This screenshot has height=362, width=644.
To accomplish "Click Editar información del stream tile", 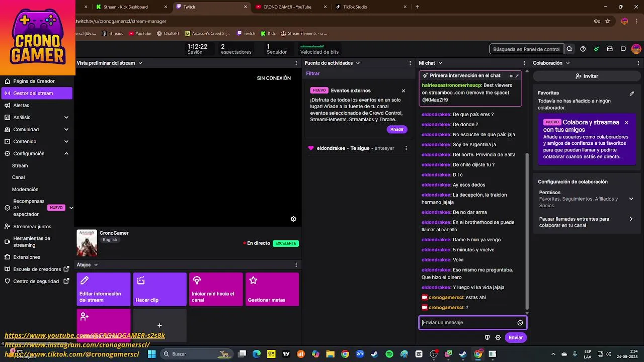I will tap(104, 290).
